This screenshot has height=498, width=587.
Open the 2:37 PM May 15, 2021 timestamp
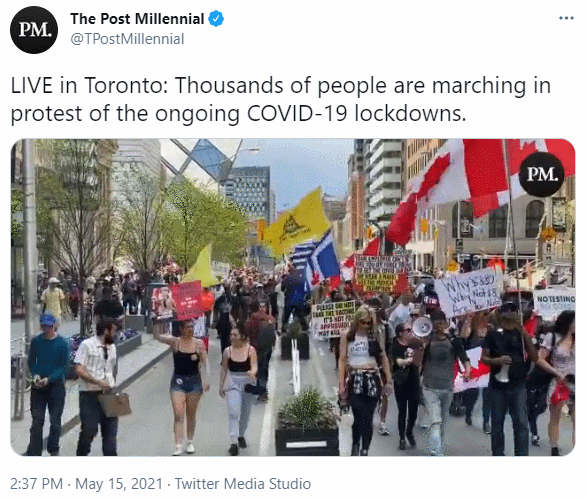coord(86,483)
